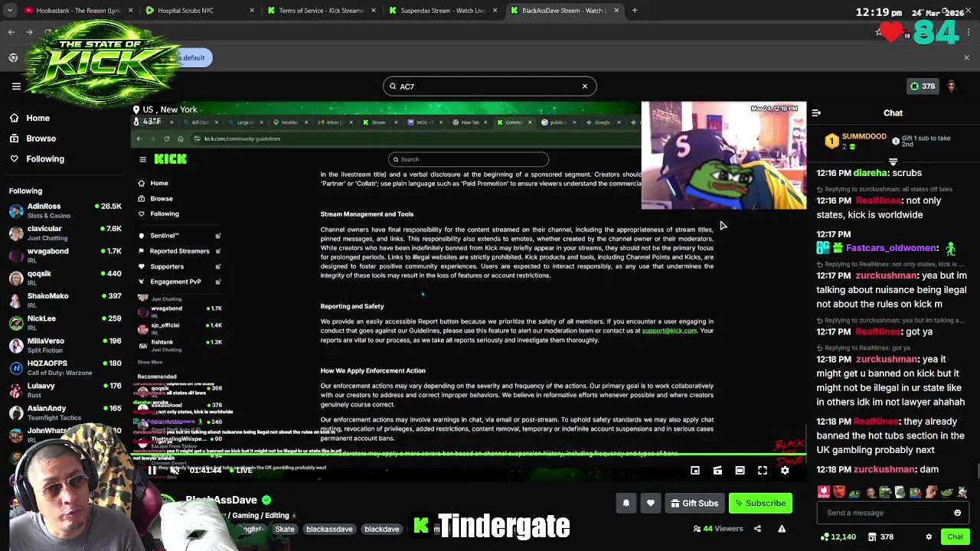Toggle theater mode icon
980x551 pixels.
740,471
